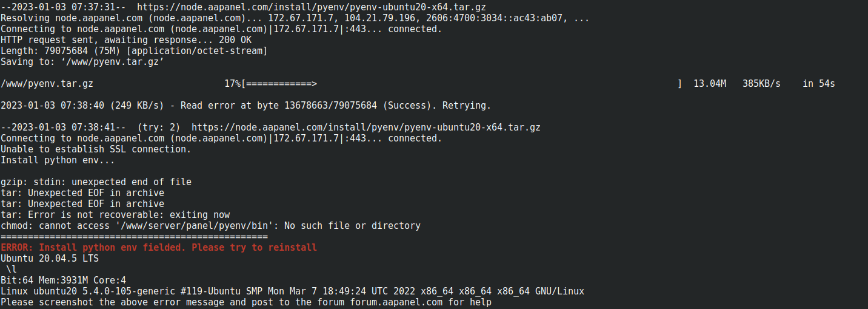Click the 'Bit:64 Mem:3931M Core:4' line
This screenshot has width=868, height=309.
tap(63, 280)
